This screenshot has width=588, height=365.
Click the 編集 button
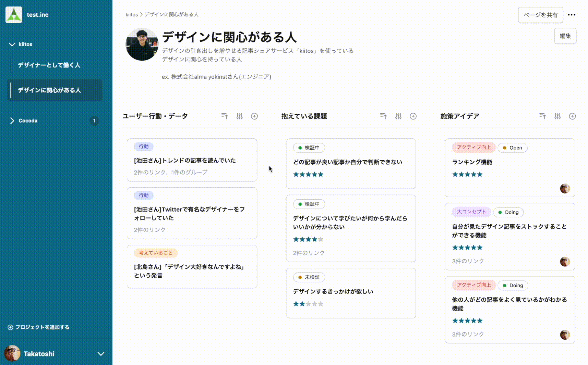click(565, 36)
